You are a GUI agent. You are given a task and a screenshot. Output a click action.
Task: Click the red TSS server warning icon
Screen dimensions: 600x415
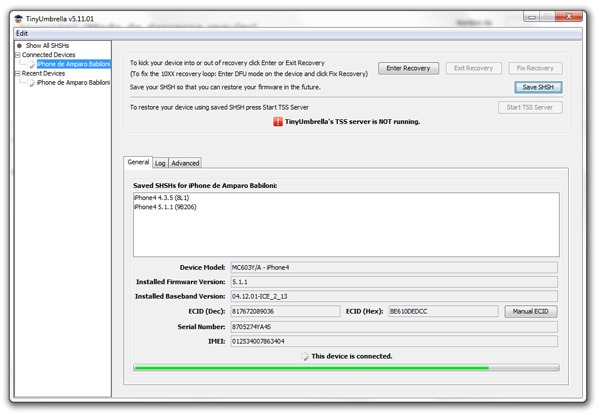[278, 122]
